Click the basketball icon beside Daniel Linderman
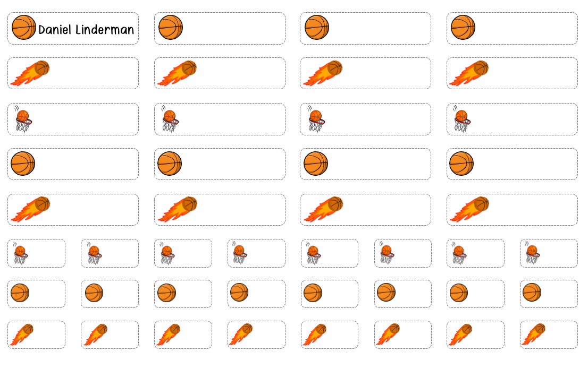This screenshot has height=377, width=588. [24, 27]
